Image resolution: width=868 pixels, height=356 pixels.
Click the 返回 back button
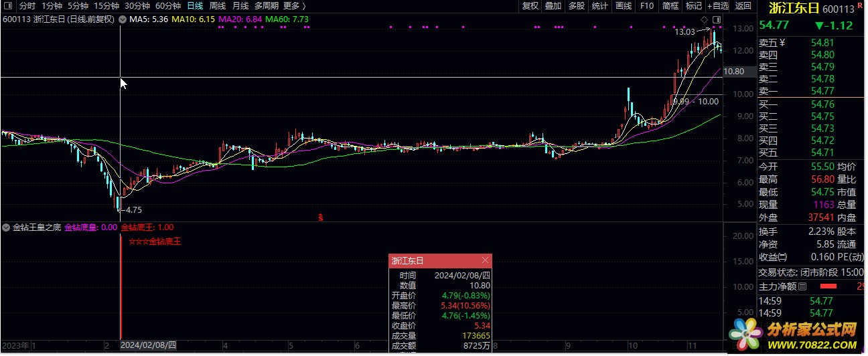point(743,6)
